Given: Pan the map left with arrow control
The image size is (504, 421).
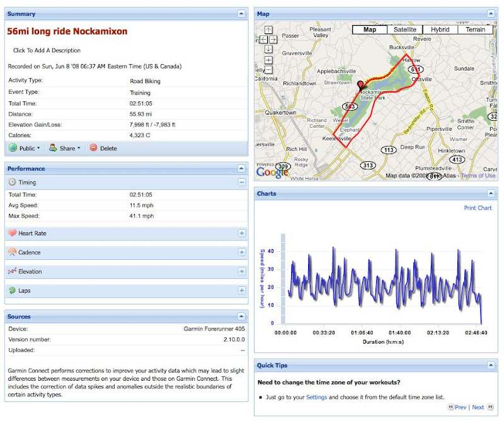Looking at the screenshot, I should click(263, 39).
